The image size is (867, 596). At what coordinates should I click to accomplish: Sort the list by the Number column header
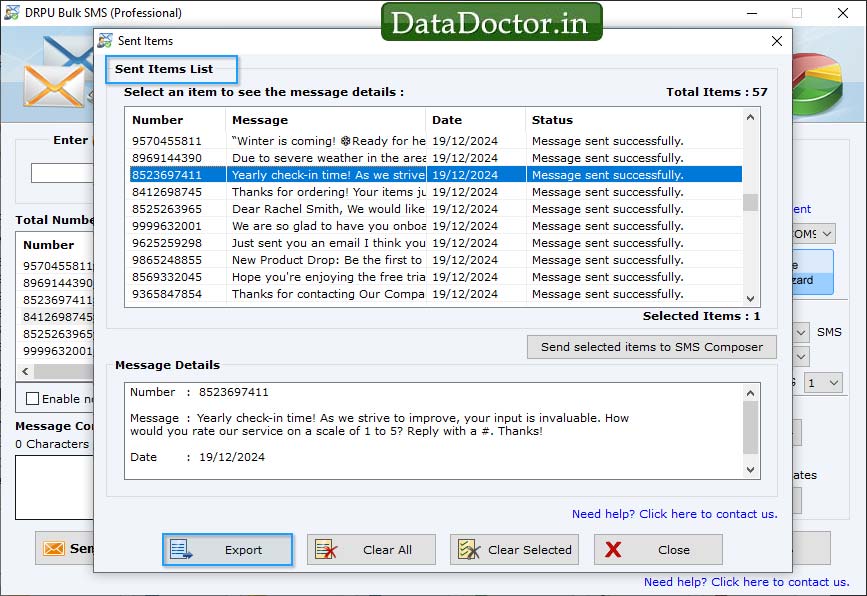point(176,120)
